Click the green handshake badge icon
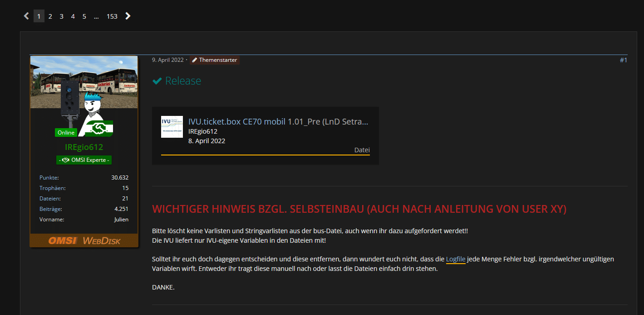This screenshot has width=644, height=315. pos(99,129)
